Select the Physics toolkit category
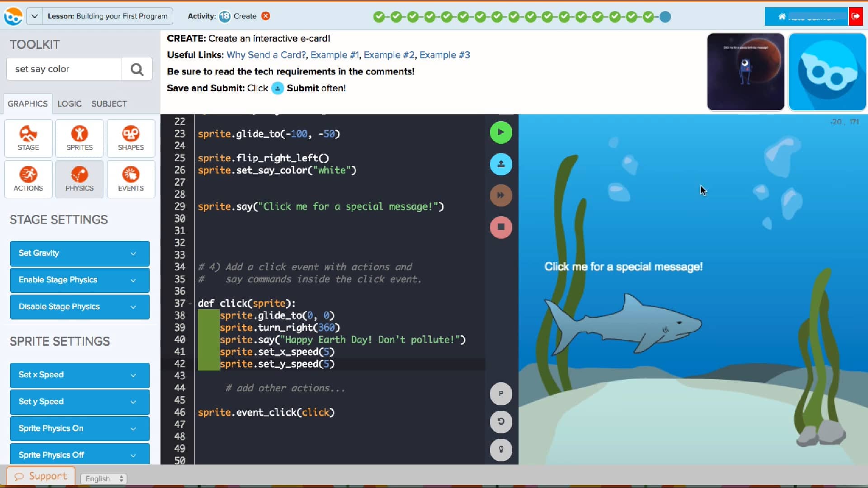 [79, 179]
